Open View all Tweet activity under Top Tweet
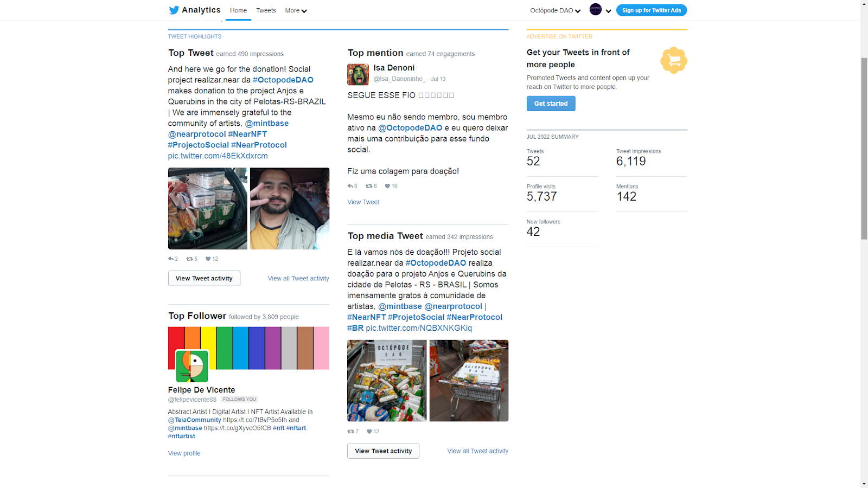Viewport: 868px width, 488px height. tap(298, 279)
